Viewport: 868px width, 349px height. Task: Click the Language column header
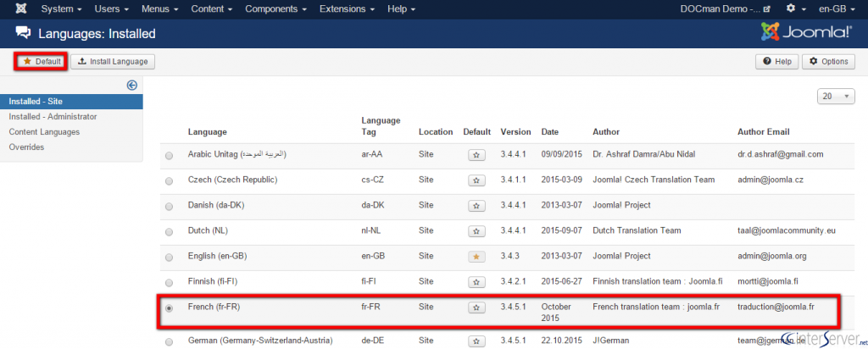pyautogui.click(x=207, y=132)
